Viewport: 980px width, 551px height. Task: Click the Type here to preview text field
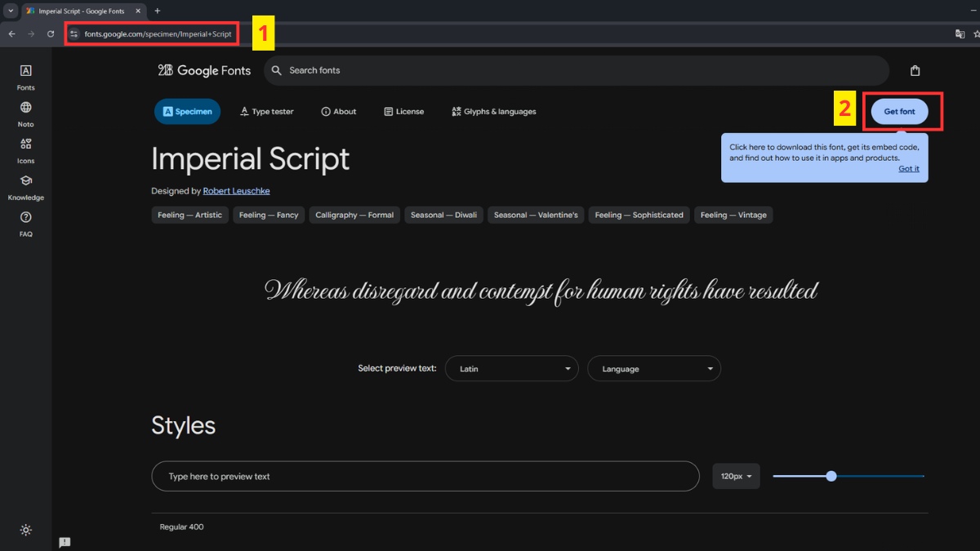click(425, 476)
